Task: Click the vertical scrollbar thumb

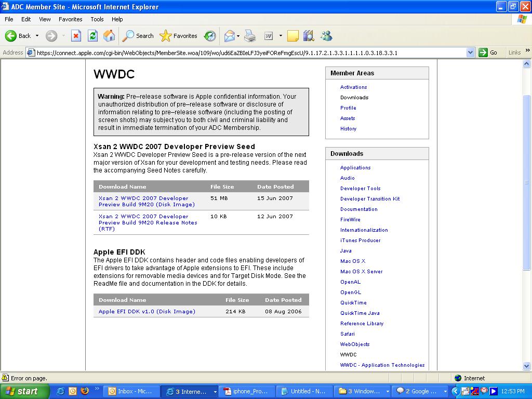Action: [526, 182]
